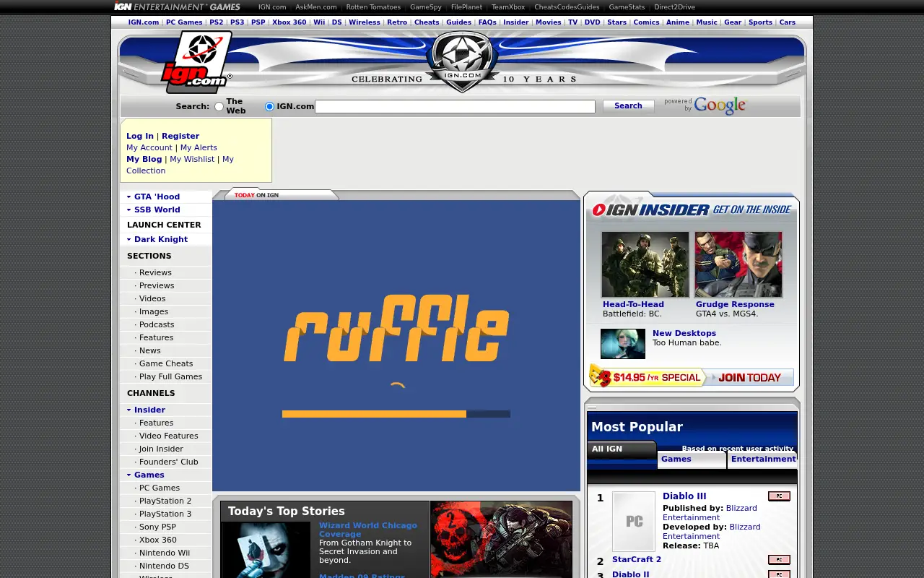Click the IGN.com 10 years shield emblem

click(462, 61)
